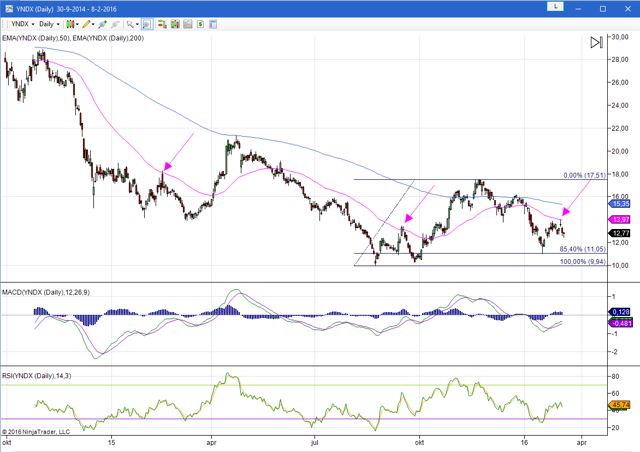Open the indicators icon
This screenshot has height=452, width=640.
[x=188, y=24]
